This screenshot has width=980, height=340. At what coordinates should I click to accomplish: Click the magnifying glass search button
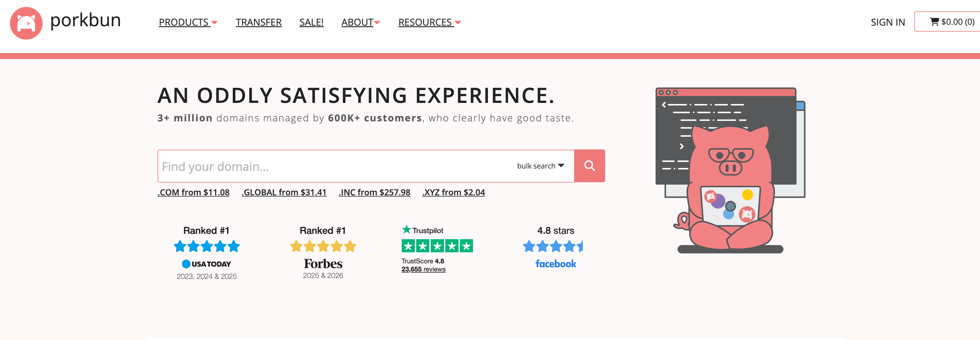[x=589, y=166]
